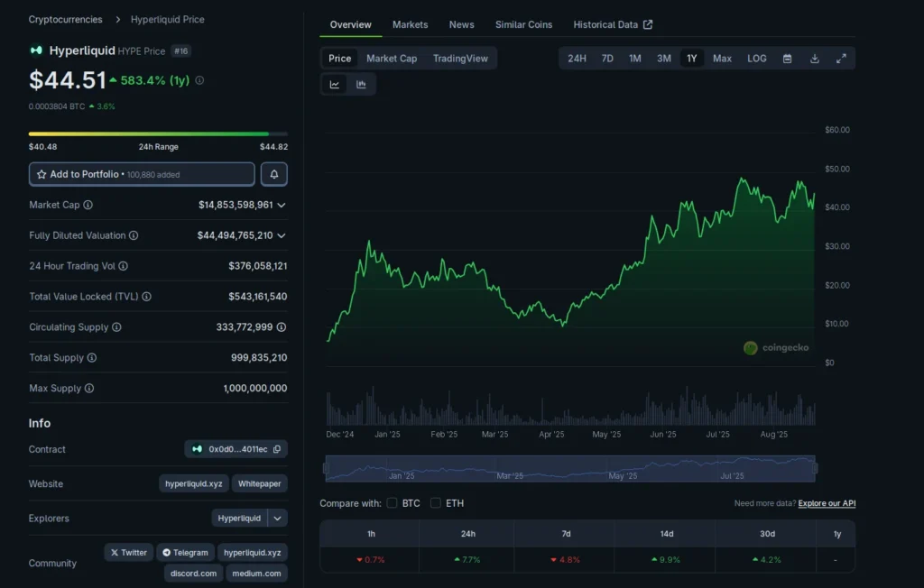Switch to line chart view icon

click(334, 84)
